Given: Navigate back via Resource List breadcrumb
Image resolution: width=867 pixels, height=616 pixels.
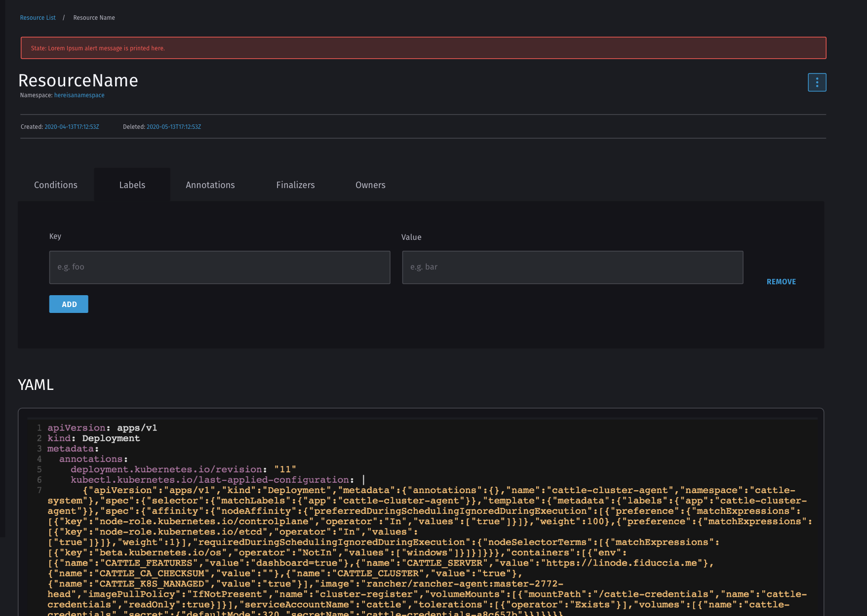Looking at the screenshot, I should point(38,17).
